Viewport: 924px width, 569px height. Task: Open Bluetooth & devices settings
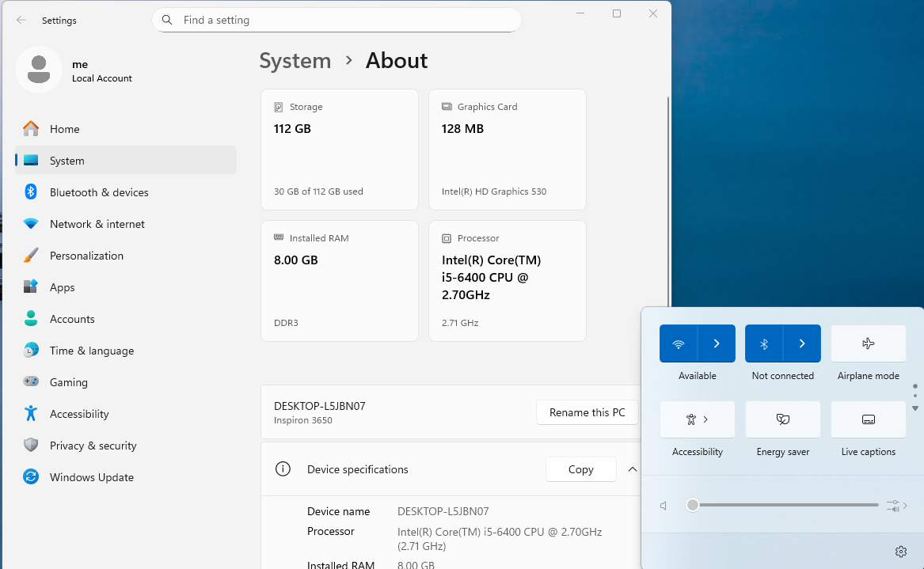coord(126,192)
